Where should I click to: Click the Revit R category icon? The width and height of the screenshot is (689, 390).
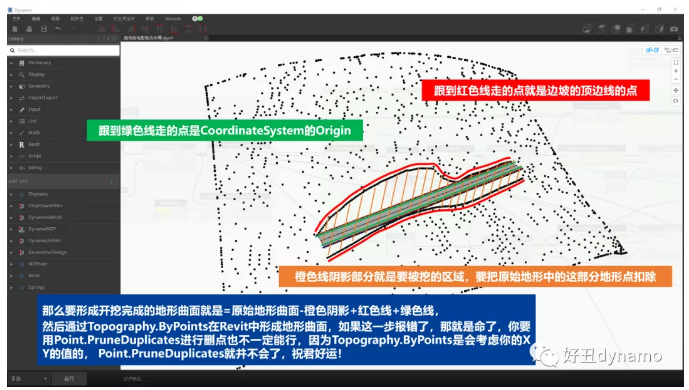22,144
